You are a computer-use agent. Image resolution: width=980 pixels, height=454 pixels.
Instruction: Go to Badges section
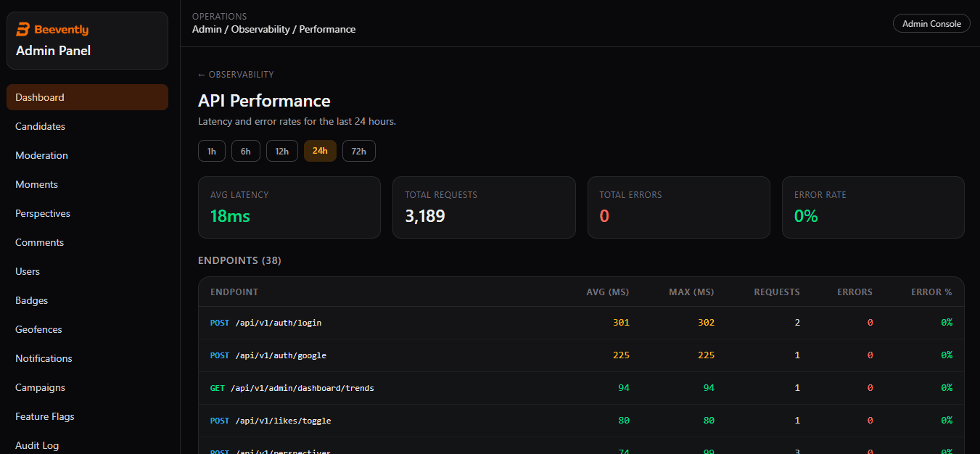pyautogui.click(x=87, y=300)
